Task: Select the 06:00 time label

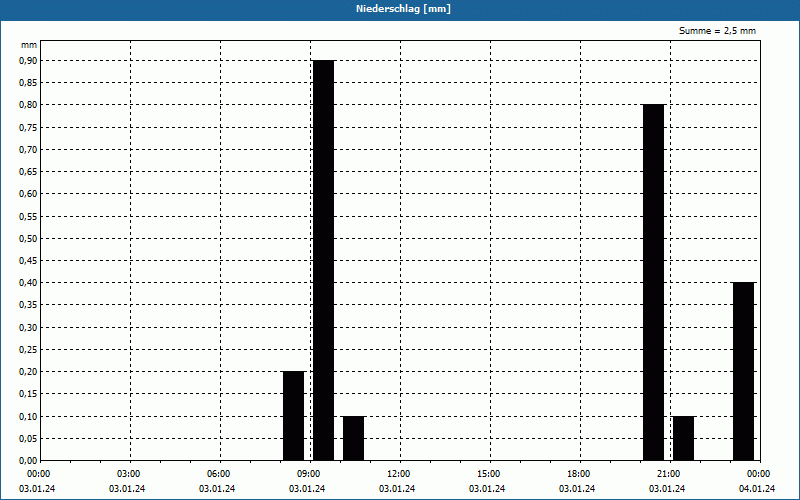Action: point(220,474)
